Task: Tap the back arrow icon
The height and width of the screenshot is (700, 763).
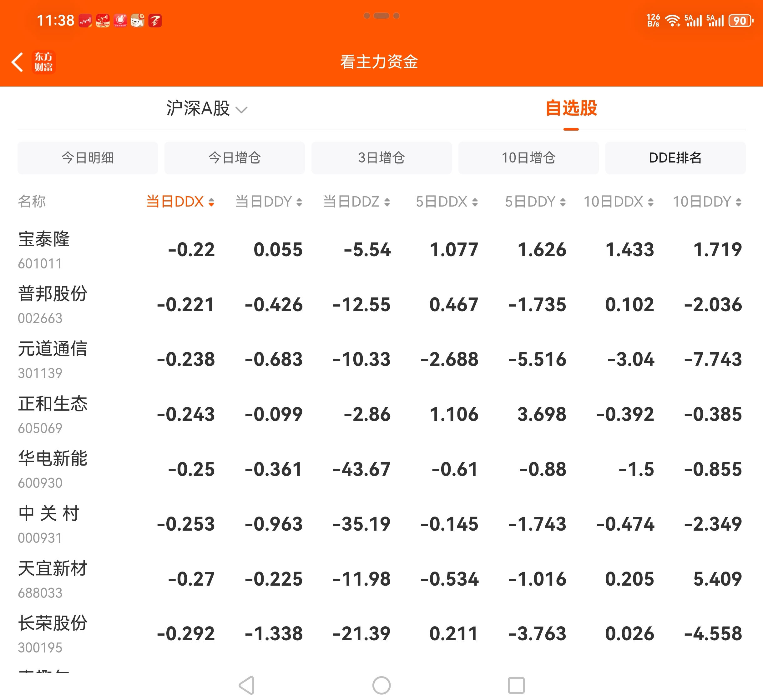Action: (18, 62)
